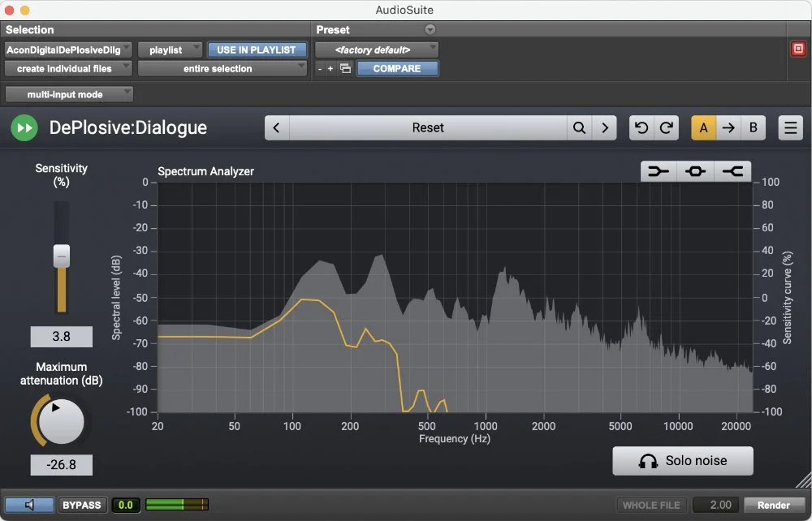Open the factory default preset dropdown
The image size is (812, 521).
[x=377, y=50]
